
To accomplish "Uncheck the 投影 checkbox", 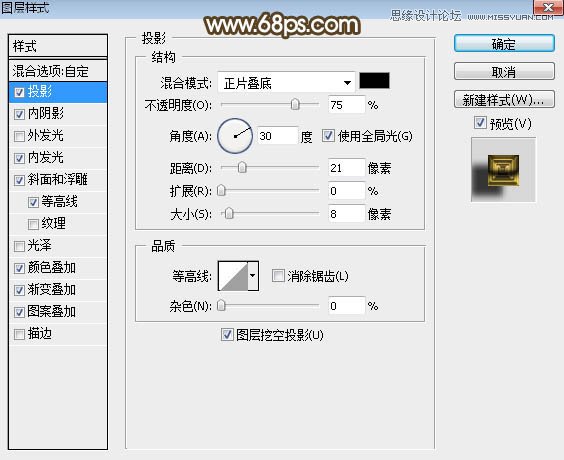I will click(x=19, y=93).
